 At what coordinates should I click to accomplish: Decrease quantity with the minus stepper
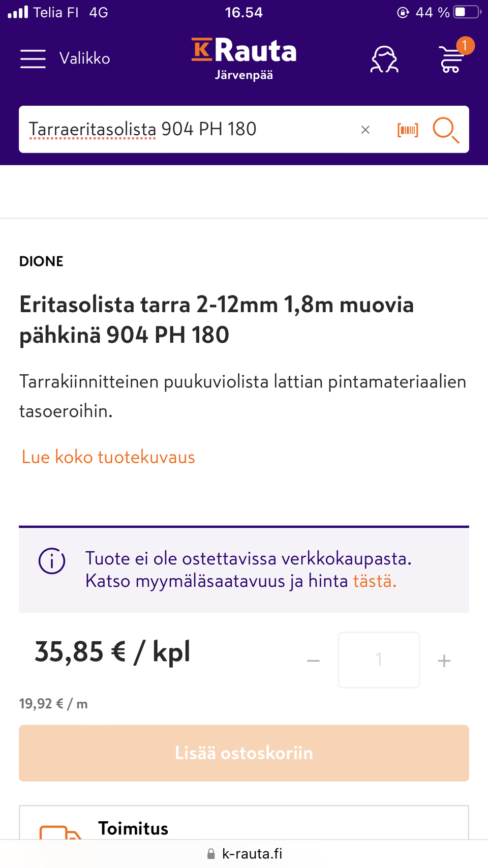click(x=313, y=660)
